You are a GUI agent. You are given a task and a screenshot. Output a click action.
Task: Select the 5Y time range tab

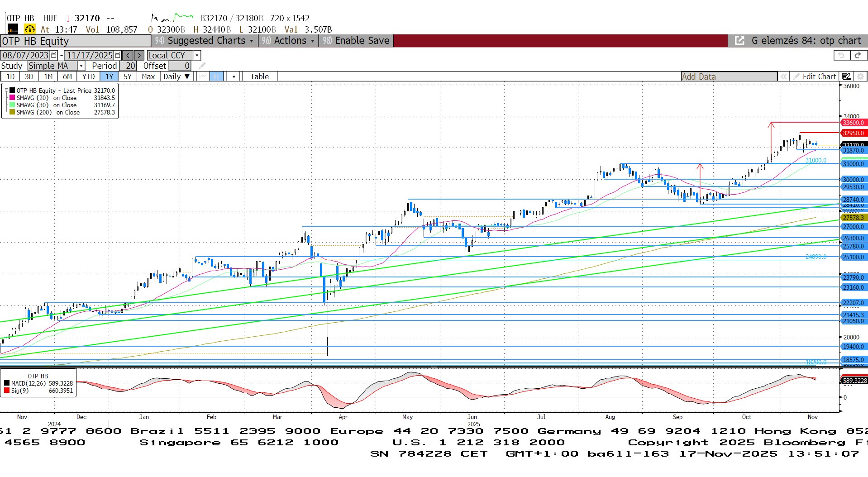click(x=127, y=76)
